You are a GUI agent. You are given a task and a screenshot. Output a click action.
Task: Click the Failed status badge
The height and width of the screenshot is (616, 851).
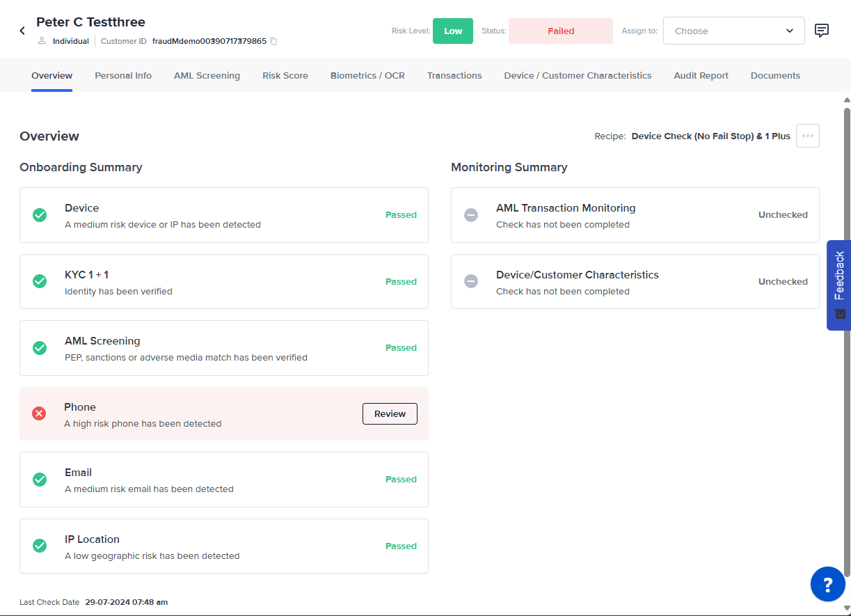tap(560, 31)
